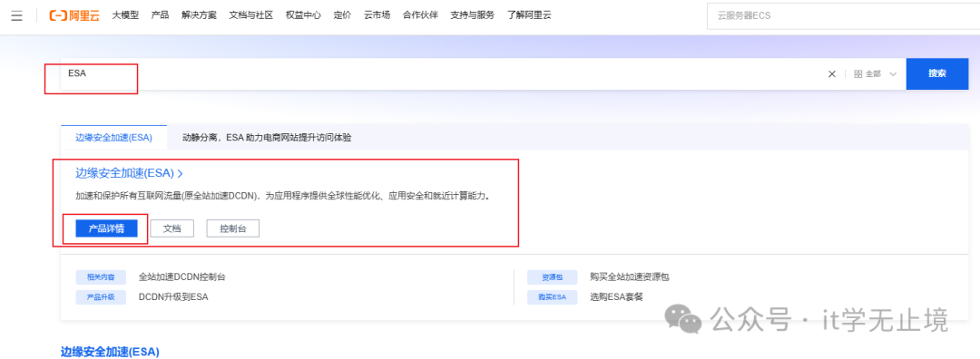This screenshot has height=359, width=980.
Task: Open DCDN升级到ESA link
Action: [x=173, y=296]
